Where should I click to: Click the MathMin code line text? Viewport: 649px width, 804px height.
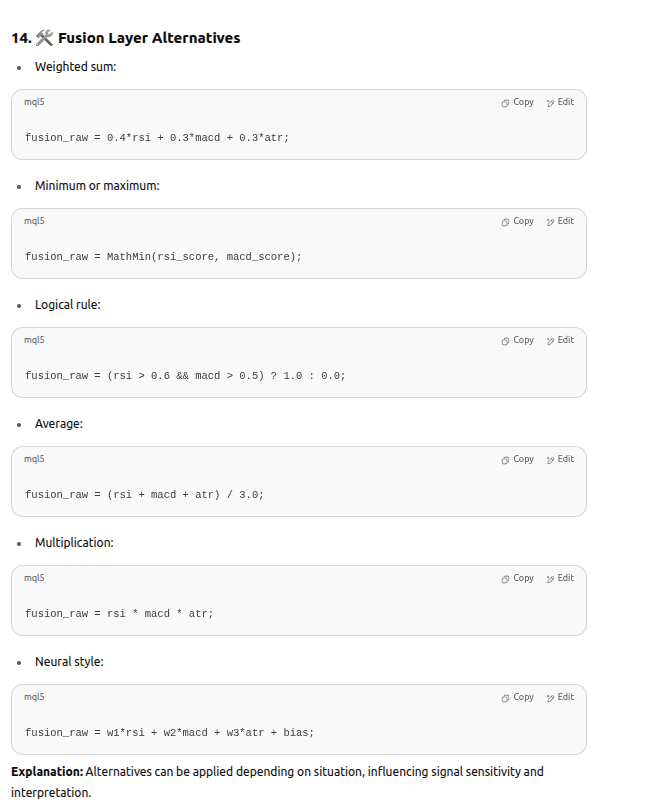coord(163,256)
